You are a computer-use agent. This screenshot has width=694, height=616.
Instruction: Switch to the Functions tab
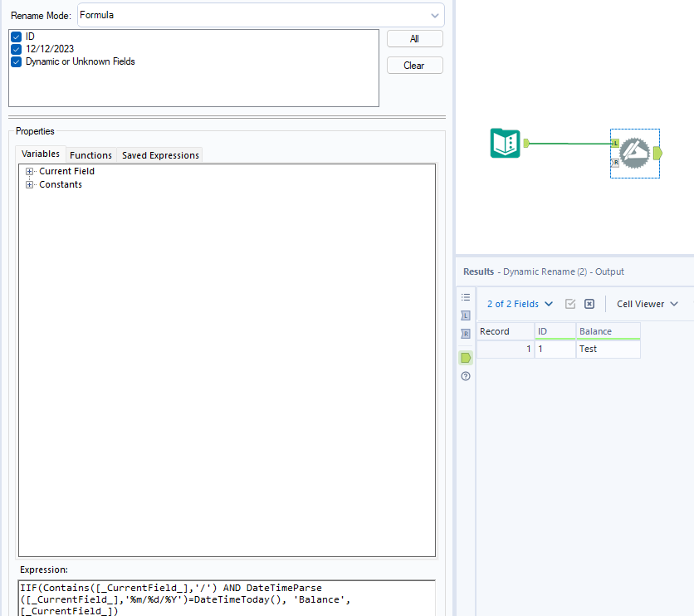[90, 155]
